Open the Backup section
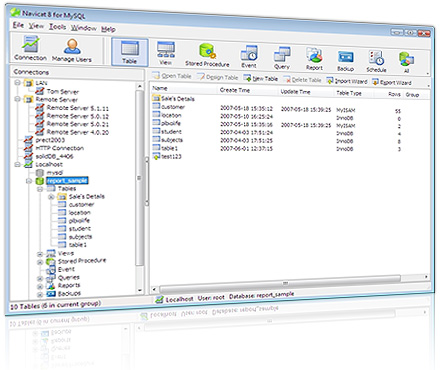Screen dimensions: 440x370 [x=345, y=60]
